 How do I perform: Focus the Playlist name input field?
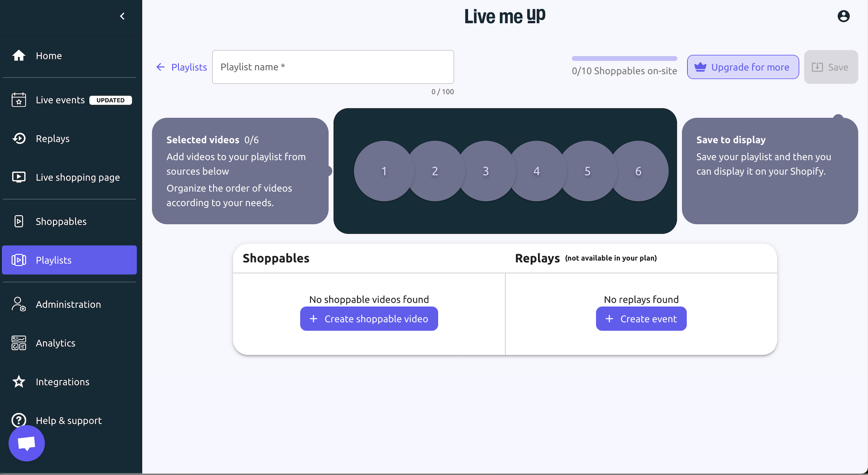[333, 67]
